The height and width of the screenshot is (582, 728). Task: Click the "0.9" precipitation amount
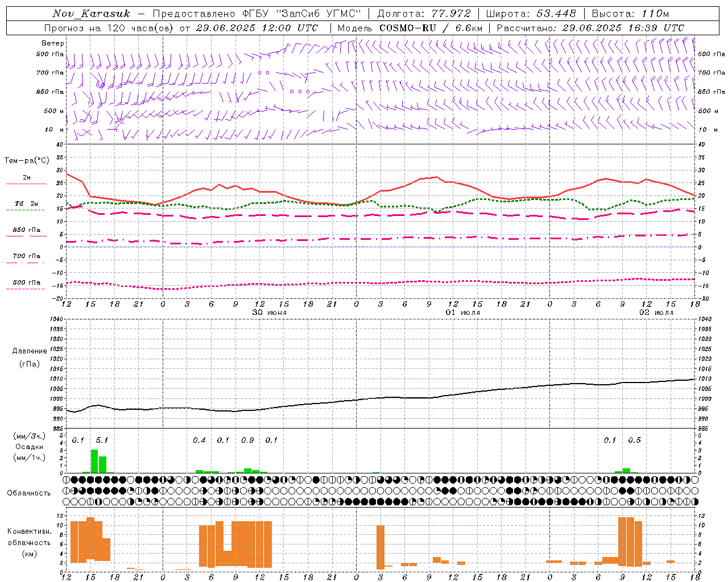(x=247, y=440)
